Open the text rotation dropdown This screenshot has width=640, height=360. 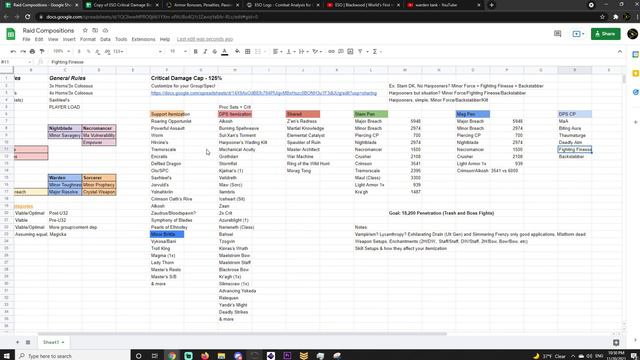point(317,51)
